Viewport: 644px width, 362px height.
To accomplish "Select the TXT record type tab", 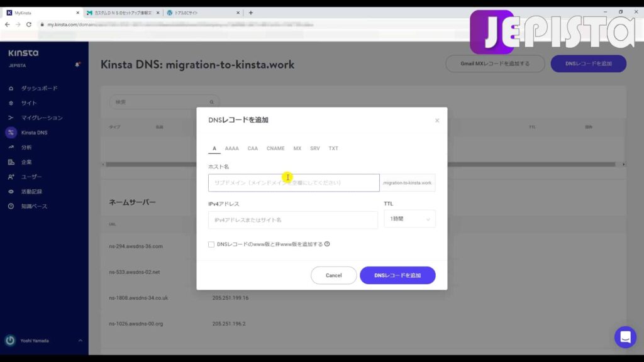I will [x=333, y=148].
